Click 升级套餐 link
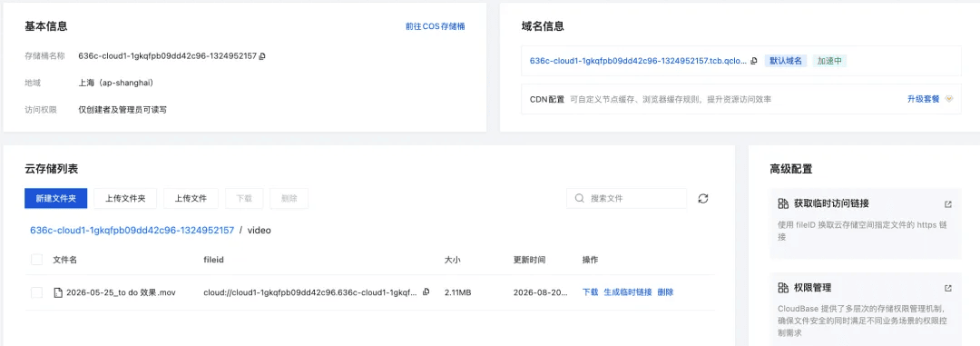This screenshot has width=980, height=346. click(x=923, y=99)
